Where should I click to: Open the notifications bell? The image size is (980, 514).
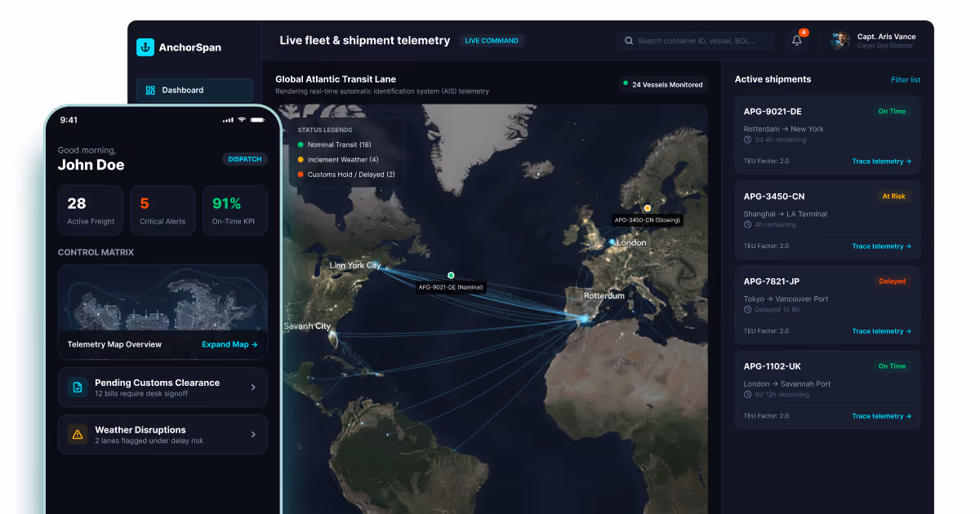pyautogui.click(x=797, y=41)
